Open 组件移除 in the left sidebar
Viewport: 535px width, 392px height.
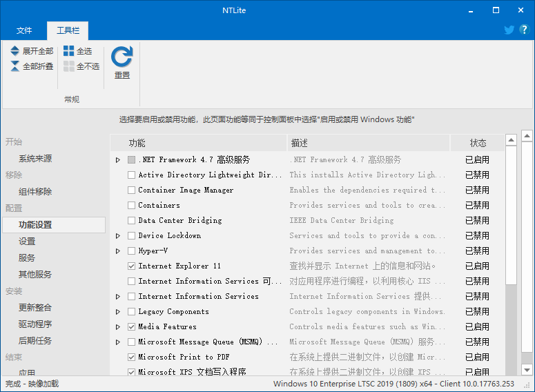(35, 191)
